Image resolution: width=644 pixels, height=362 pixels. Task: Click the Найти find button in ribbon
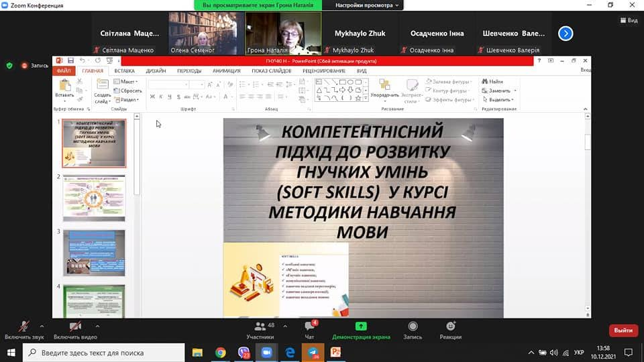click(x=492, y=82)
